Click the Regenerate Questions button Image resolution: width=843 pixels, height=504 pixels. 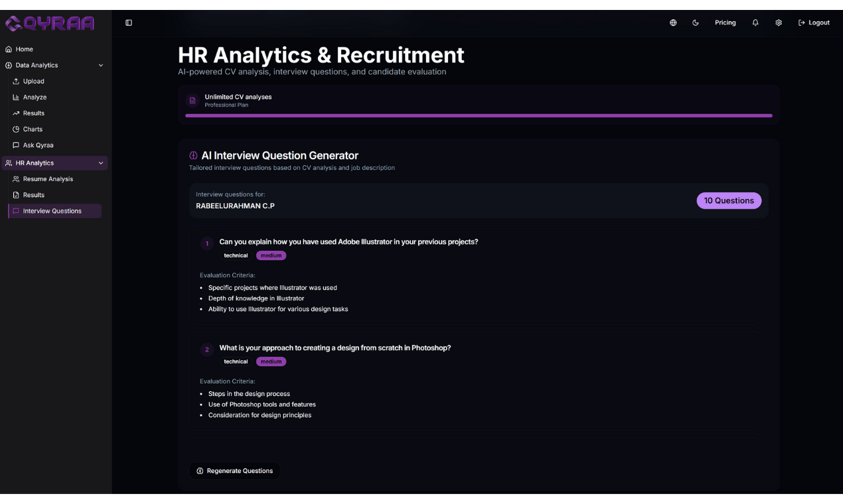click(234, 470)
